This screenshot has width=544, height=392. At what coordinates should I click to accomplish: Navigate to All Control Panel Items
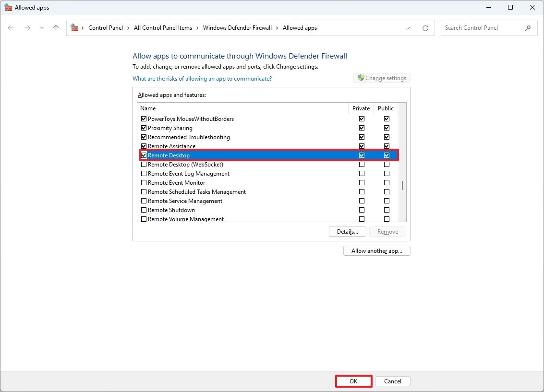pyautogui.click(x=163, y=28)
